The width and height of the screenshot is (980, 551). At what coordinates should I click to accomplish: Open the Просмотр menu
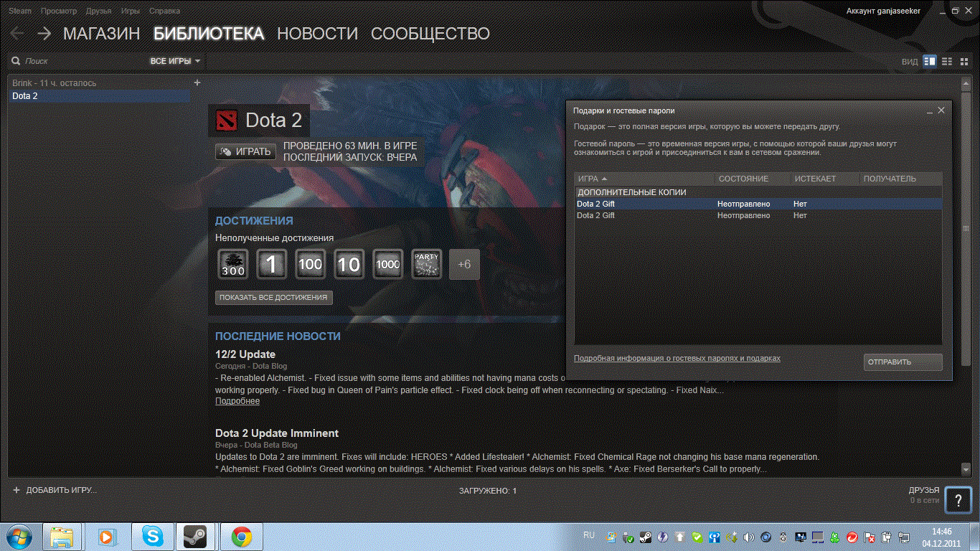click(x=59, y=11)
